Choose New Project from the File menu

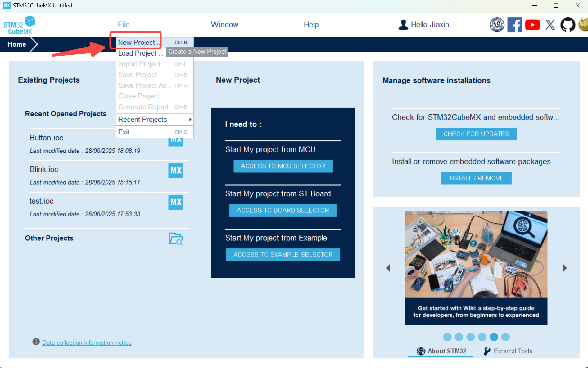155,43
